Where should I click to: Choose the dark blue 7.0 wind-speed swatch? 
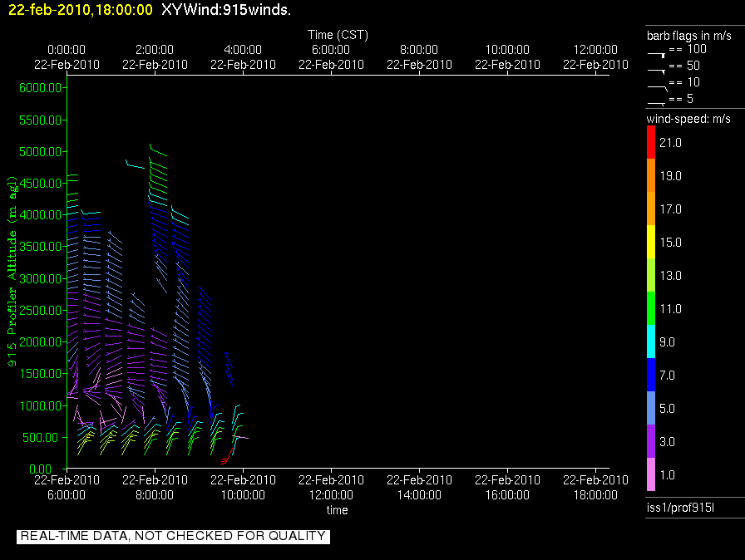click(x=651, y=375)
